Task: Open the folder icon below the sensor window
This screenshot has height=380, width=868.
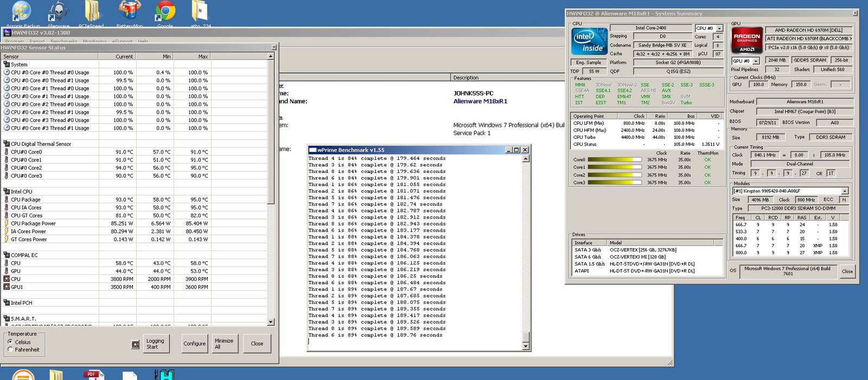Action: pyautogui.click(x=56, y=375)
